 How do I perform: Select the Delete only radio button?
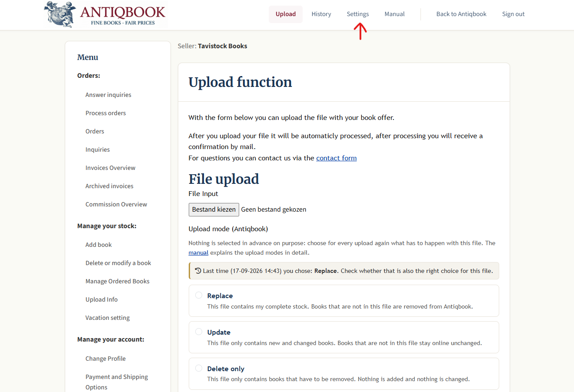199,368
